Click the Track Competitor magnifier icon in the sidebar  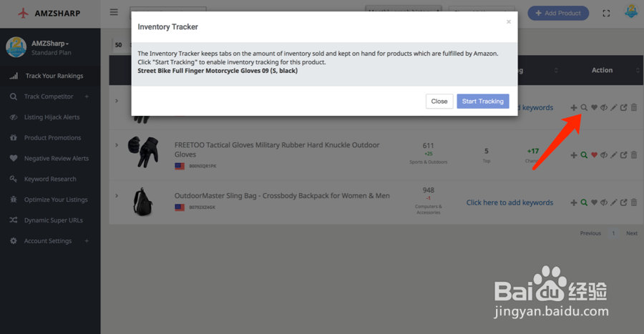click(14, 97)
